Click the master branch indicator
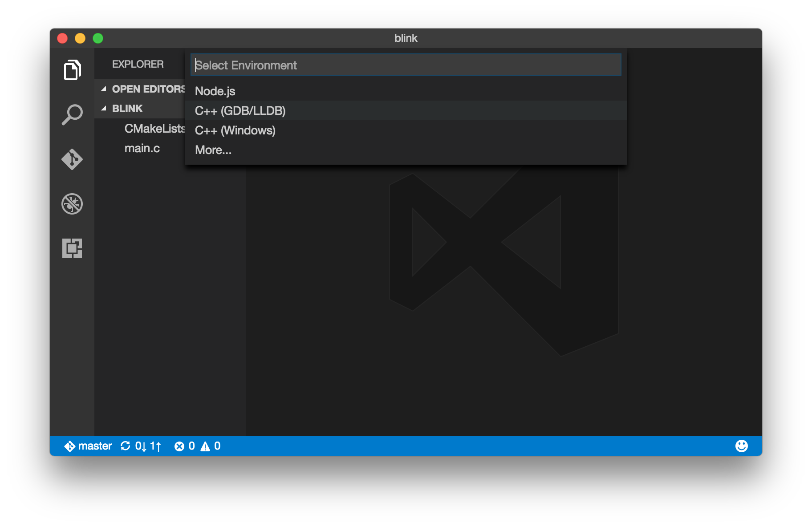Screen dimensions: 812x527 point(88,446)
